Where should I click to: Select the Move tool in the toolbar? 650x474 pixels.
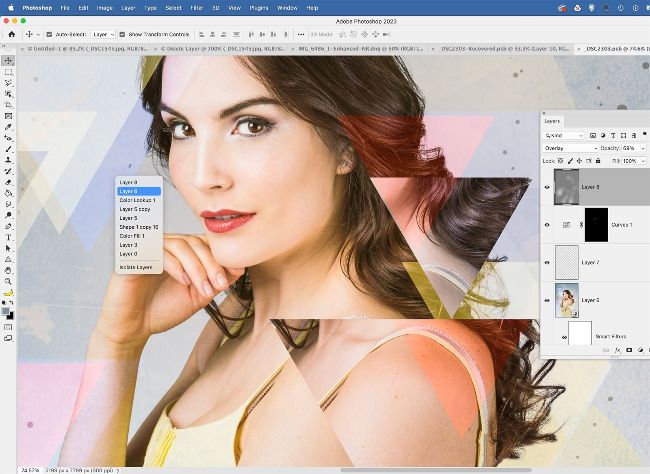[x=9, y=61]
